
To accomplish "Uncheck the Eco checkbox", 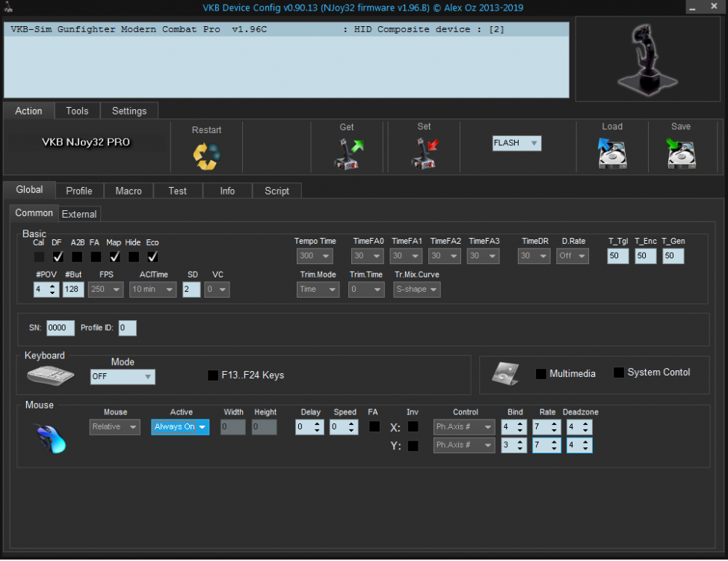I will (x=152, y=257).
